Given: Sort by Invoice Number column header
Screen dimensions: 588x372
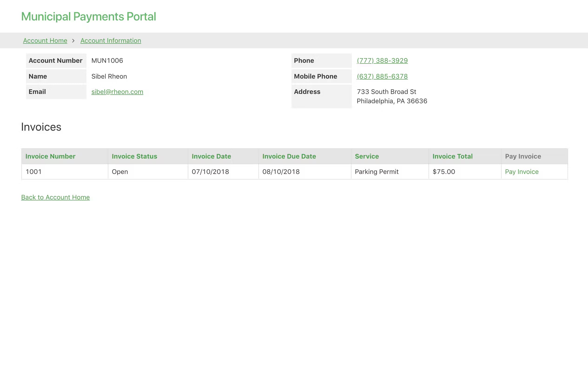Looking at the screenshot, I should [50, 156].
